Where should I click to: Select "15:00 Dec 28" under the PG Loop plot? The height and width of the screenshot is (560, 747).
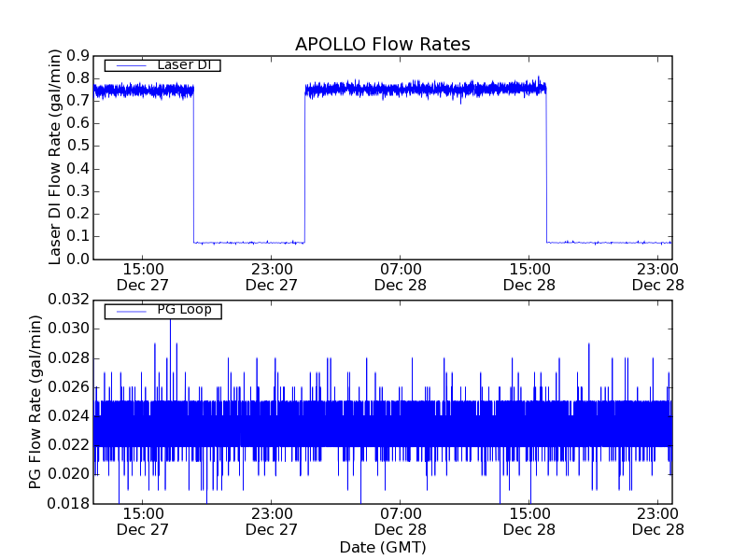tap(529, 522)
